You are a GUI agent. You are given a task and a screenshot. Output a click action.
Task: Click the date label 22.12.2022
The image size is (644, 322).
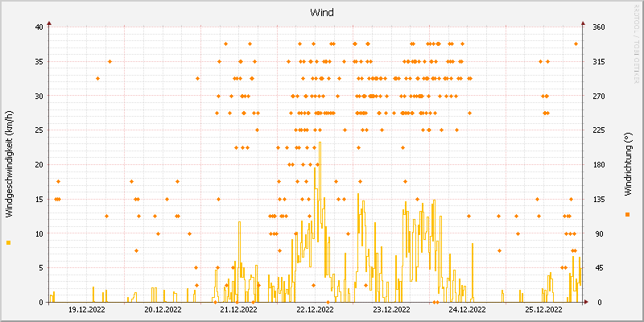[x=315, y=310]
